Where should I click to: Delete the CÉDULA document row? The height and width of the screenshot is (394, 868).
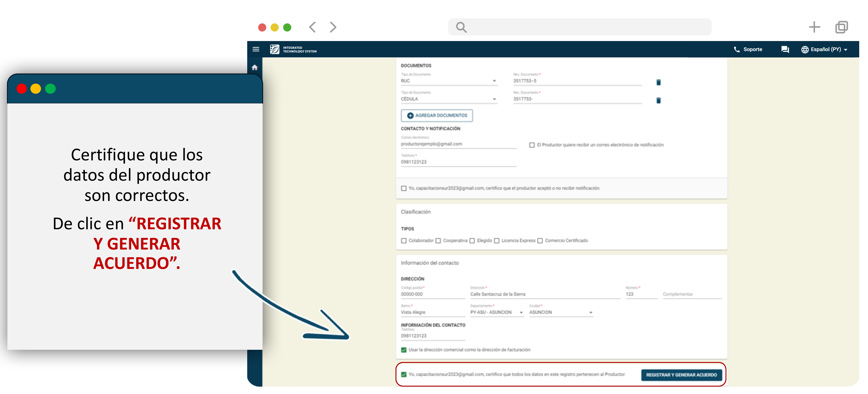(x=658, y=100)
